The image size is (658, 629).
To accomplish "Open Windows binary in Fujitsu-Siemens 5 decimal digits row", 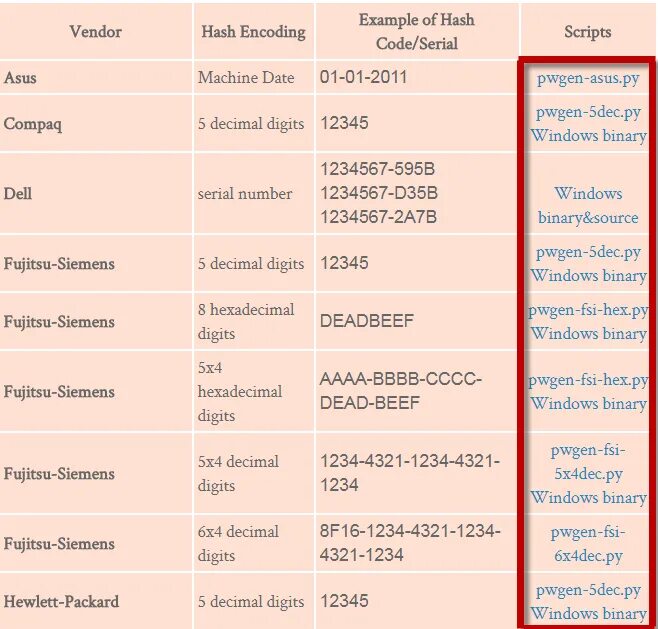I will 588,276.
